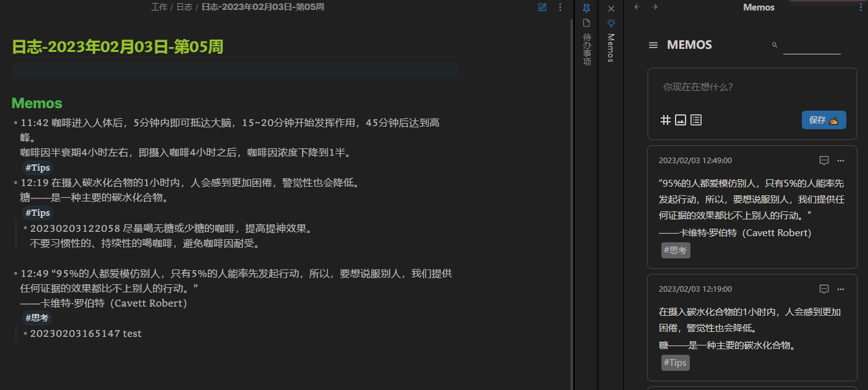The width and height of the screenshot is (868, 390).
Task: Switch to the 待办事项 sidebar tab
Action: click(x=586, y=43)
